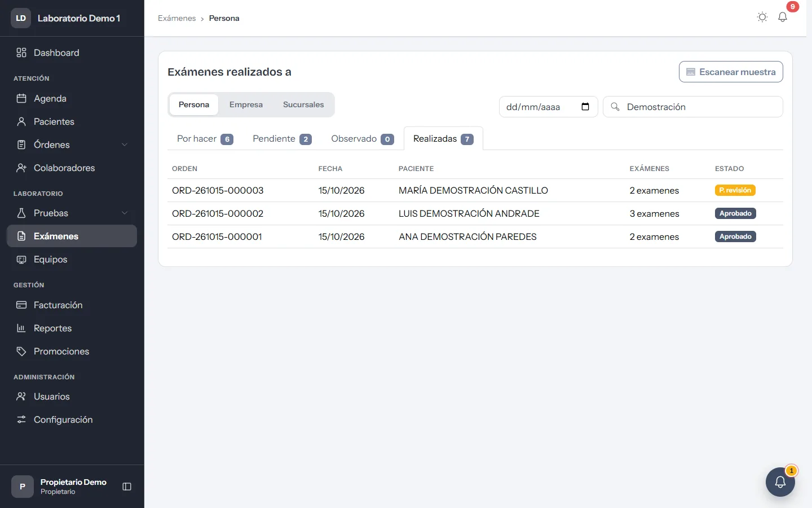Expand the Órdenes submenu chevron

125,144
